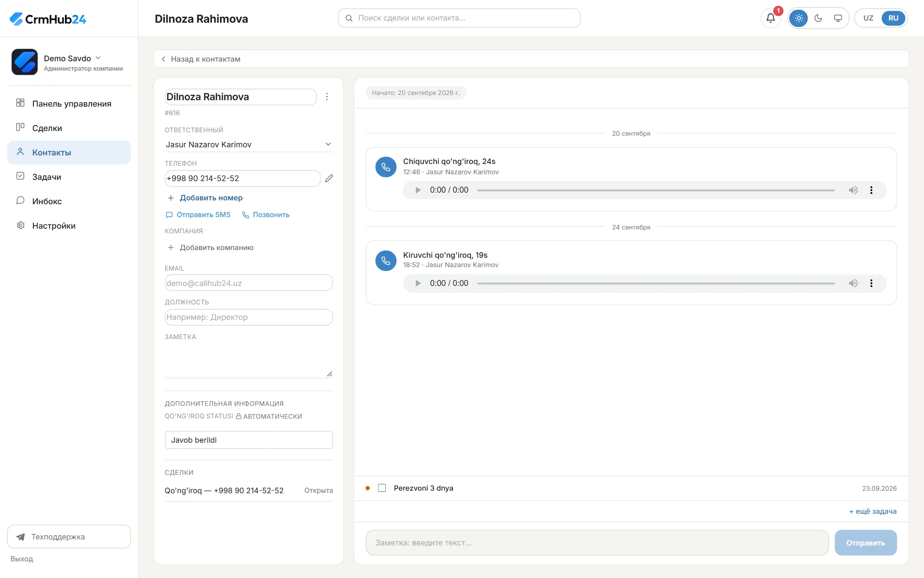The width and height of the screenshot is (924, 578).
Task: Click the Должность input field
Action: [x=249, y=317]
